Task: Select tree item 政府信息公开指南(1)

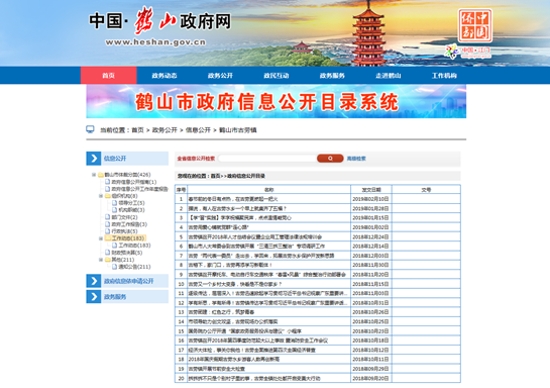Action: (134, 182)
